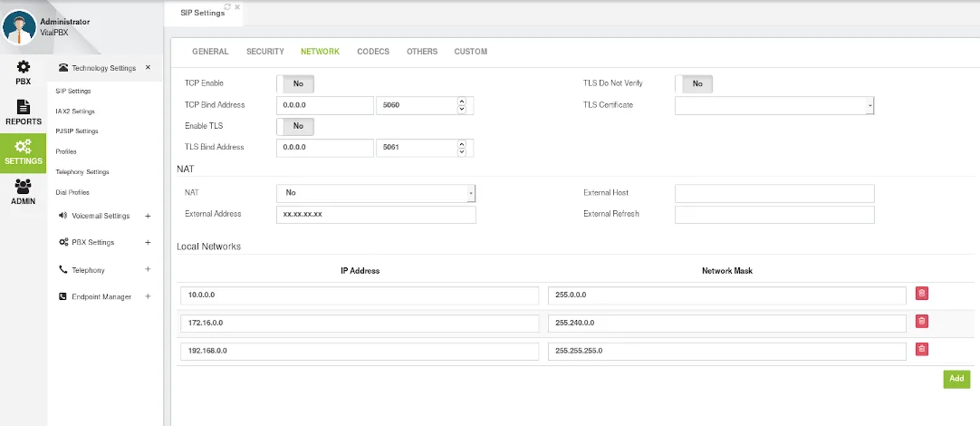This screenshot has width=980, height=426.
Task: Decrease the TCP bind port value
Action: point(462,110)
